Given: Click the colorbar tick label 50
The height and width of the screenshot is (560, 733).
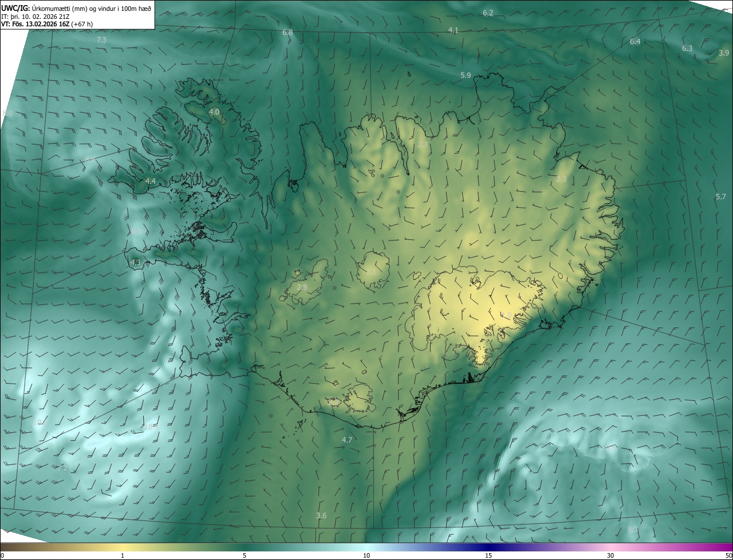Looking at the screenshot, I should coord(728,555).
